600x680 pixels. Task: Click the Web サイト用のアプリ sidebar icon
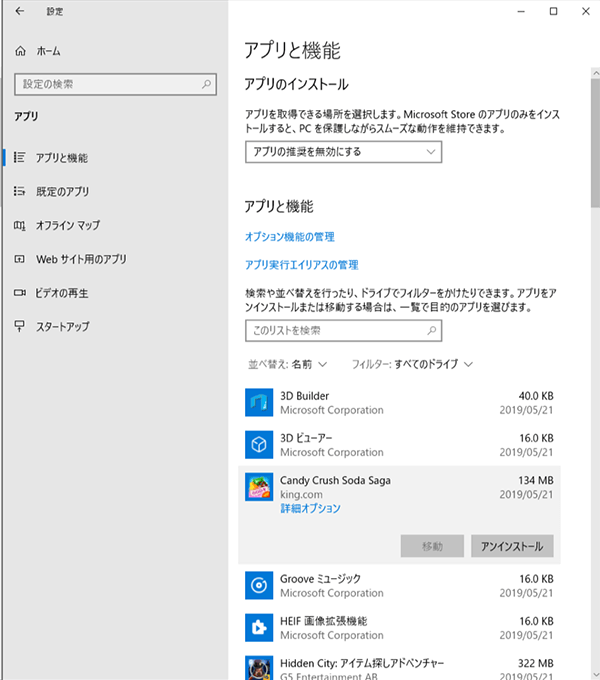coord(19,259)
